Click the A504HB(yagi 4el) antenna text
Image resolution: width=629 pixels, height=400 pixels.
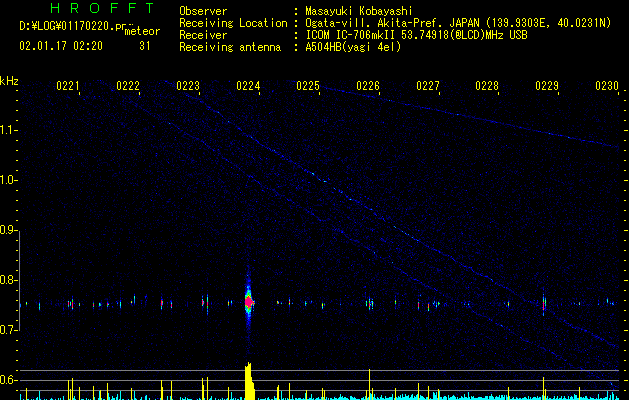(x=353, y=47)
